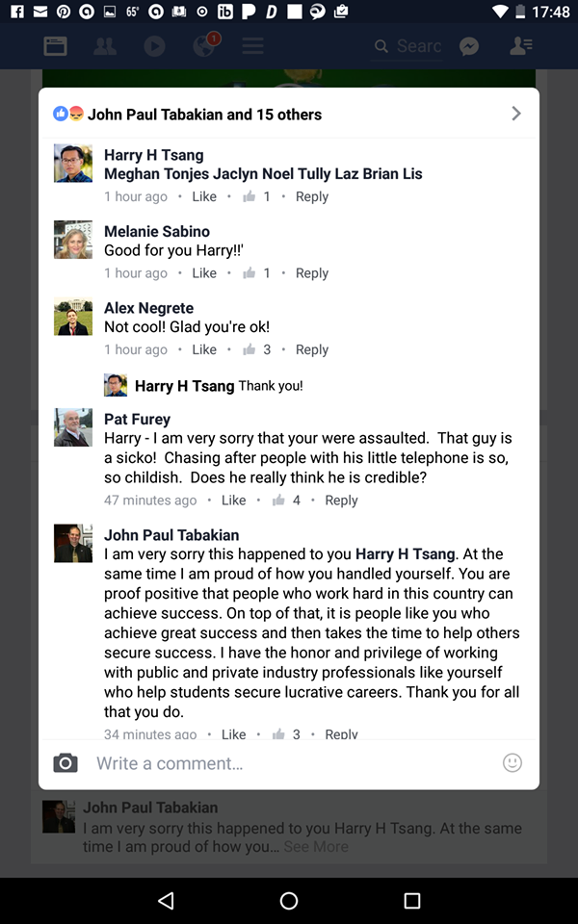The width and height of the screenshot is (578, 924).
Task: Expand truncated post via See More
Action: (316, 847)
